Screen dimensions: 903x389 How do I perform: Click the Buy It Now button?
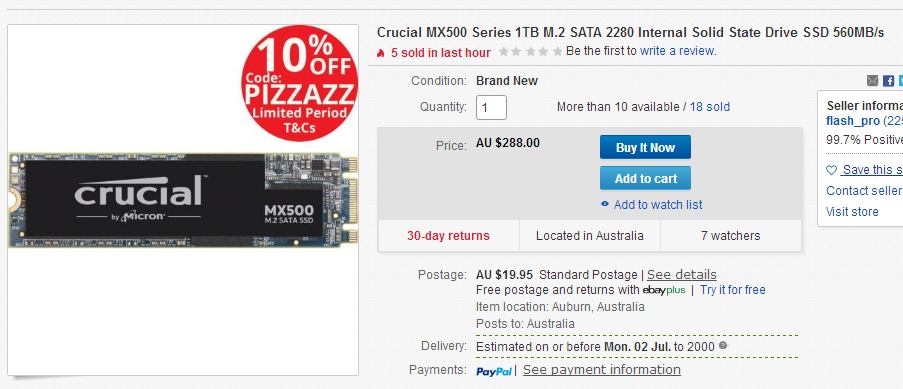coord(645,148)
